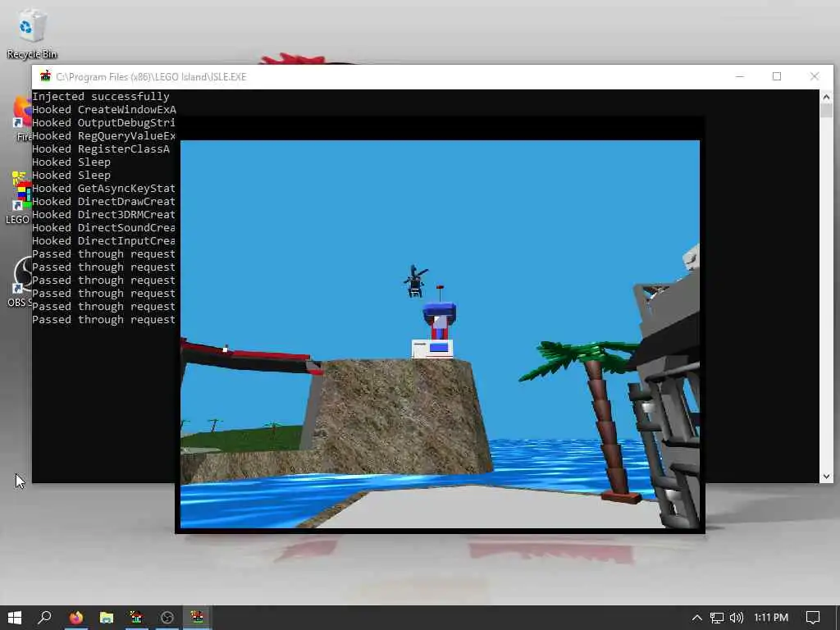Open the network status tray icon
Image resolution: width=840 pixels, height=630 pixels.
716,618
